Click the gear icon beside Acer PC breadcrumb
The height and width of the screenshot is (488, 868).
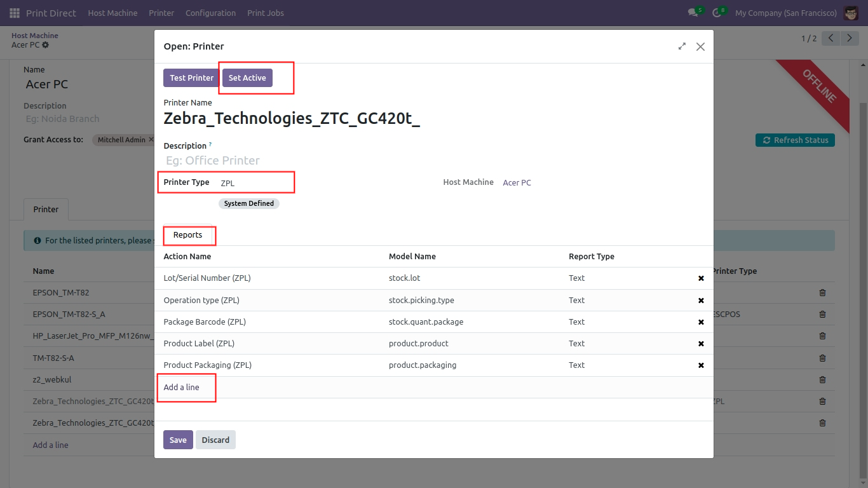tap(45, 45)
